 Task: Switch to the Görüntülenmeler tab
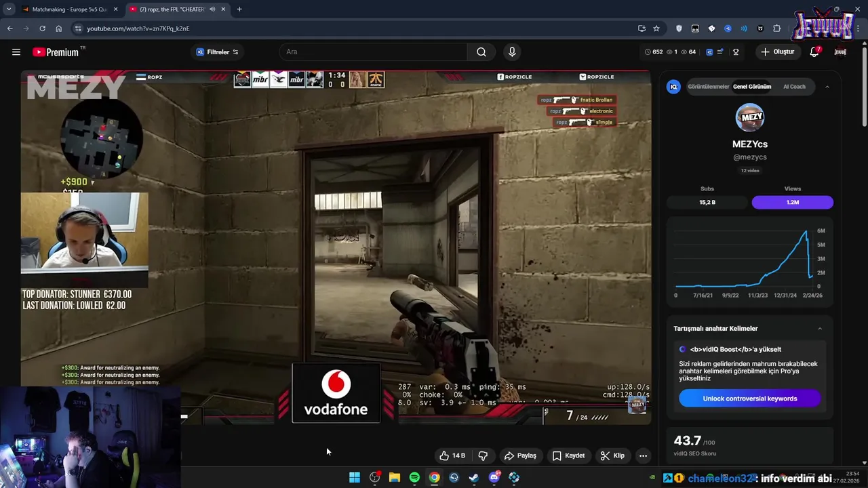click(x=709, y=87)
